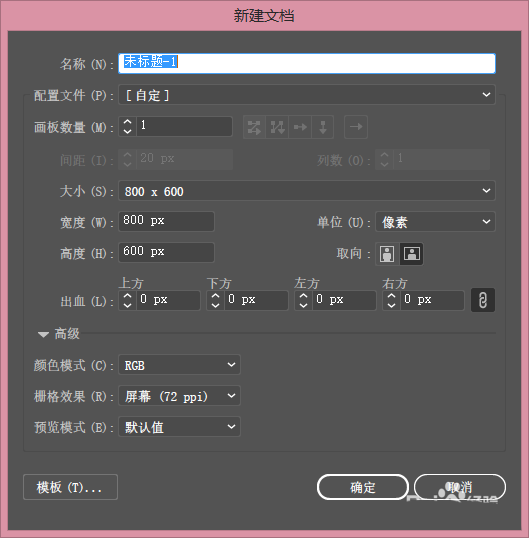Toggle the bleed link chain icon
Screen dimensions: 529x538
pos(483,300)
